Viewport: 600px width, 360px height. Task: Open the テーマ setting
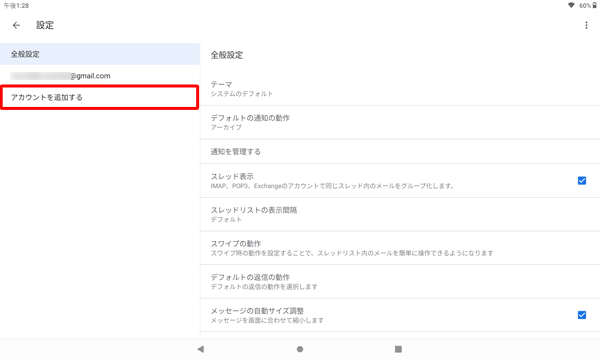400,89
